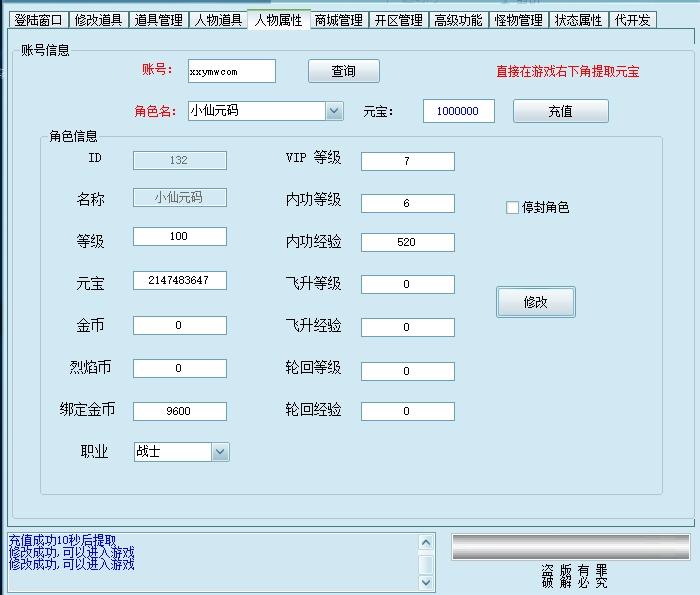Expand the 职业 dropdown arrow

[220, 452]
